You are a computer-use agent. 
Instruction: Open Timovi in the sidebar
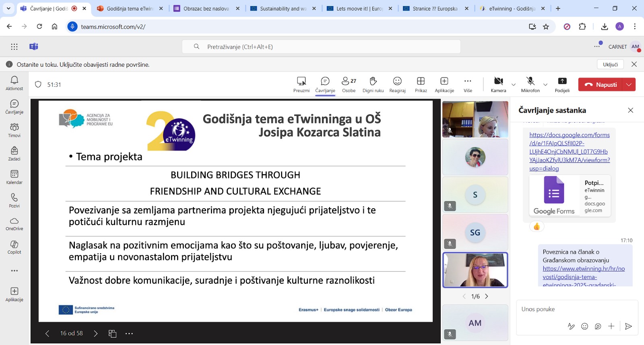(x=14, y=130)
